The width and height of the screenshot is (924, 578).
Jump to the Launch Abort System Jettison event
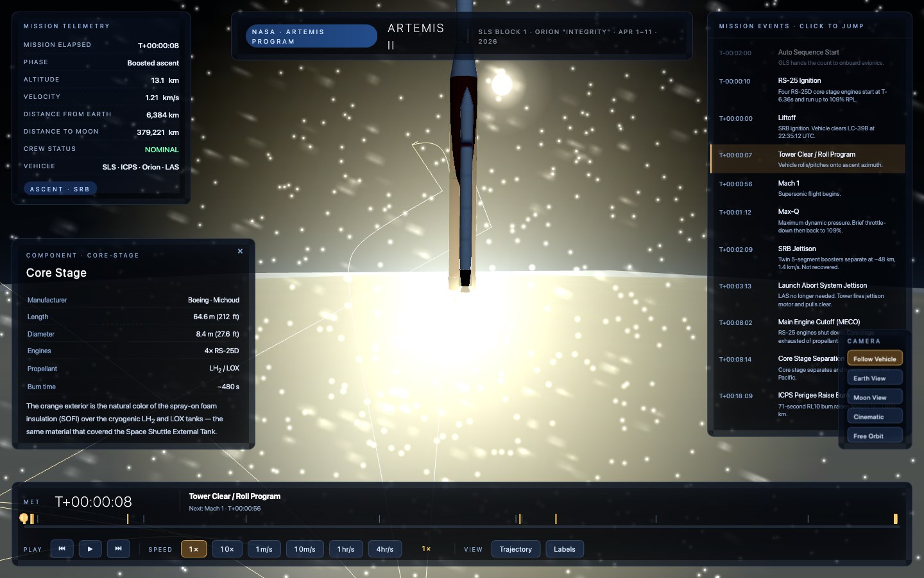(x=808, y=293)
